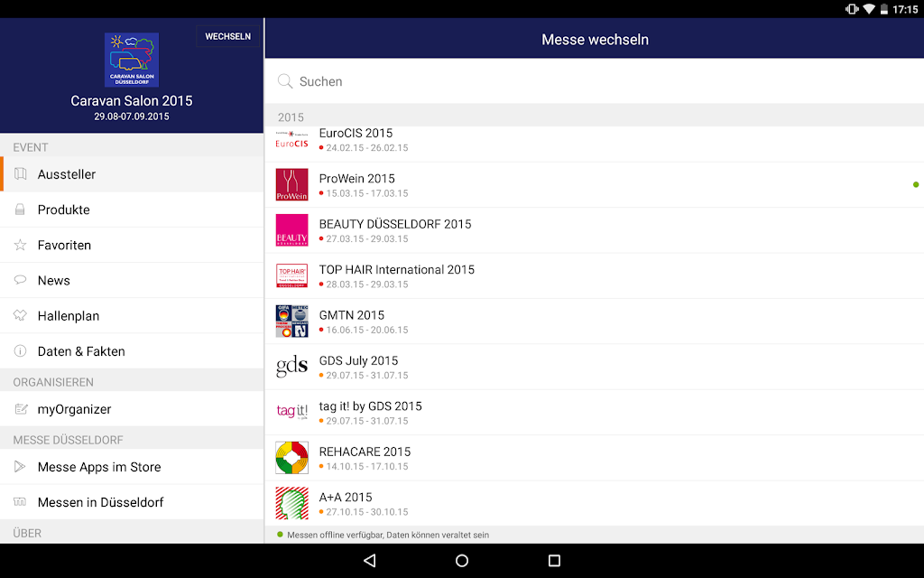Select the News speech bubble icon
This screenshot has height=578, width=924.
coord(20,280)
